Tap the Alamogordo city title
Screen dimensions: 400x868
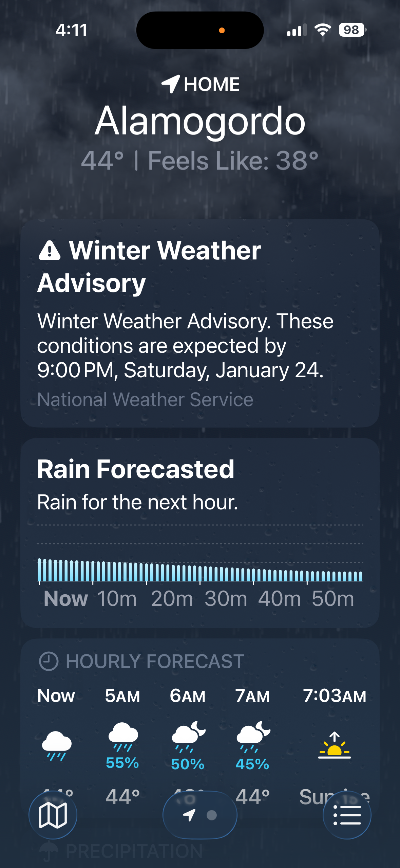pyautogui.click(x=200, y=121)
